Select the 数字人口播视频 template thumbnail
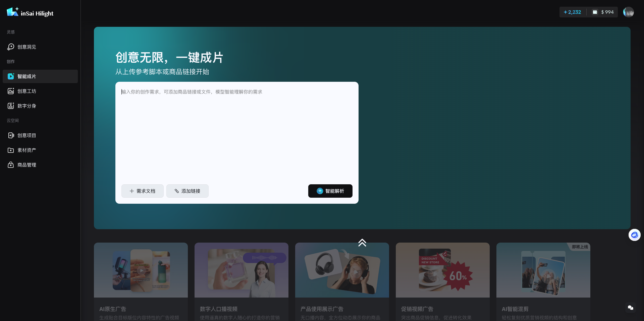 (x=241, y=270)
